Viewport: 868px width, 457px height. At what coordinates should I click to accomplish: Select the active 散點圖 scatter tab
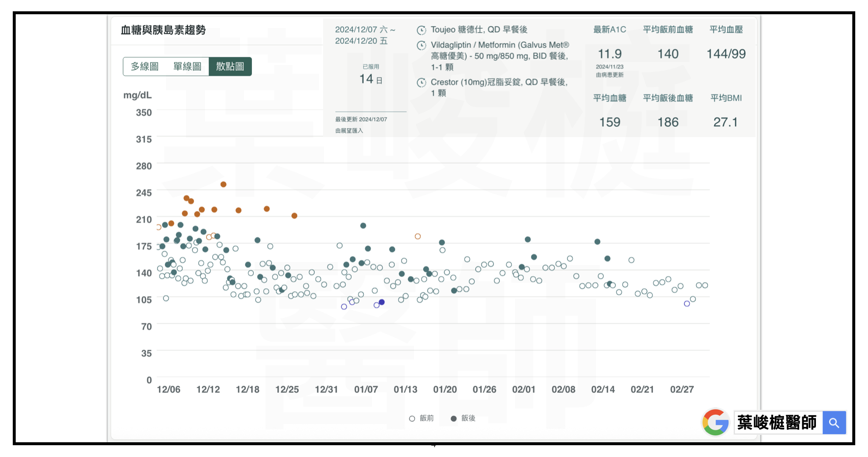[x=230, y=66]
